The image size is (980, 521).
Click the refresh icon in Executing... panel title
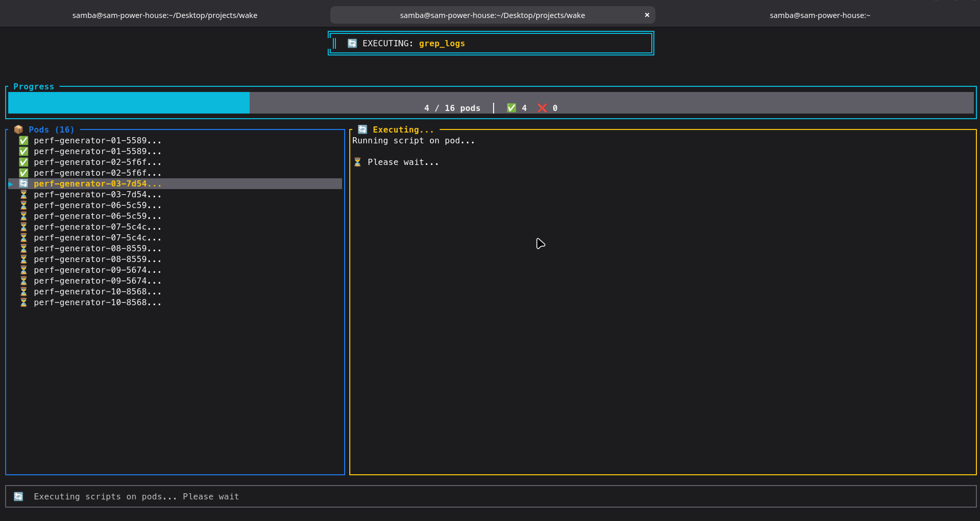pos(363,129)
